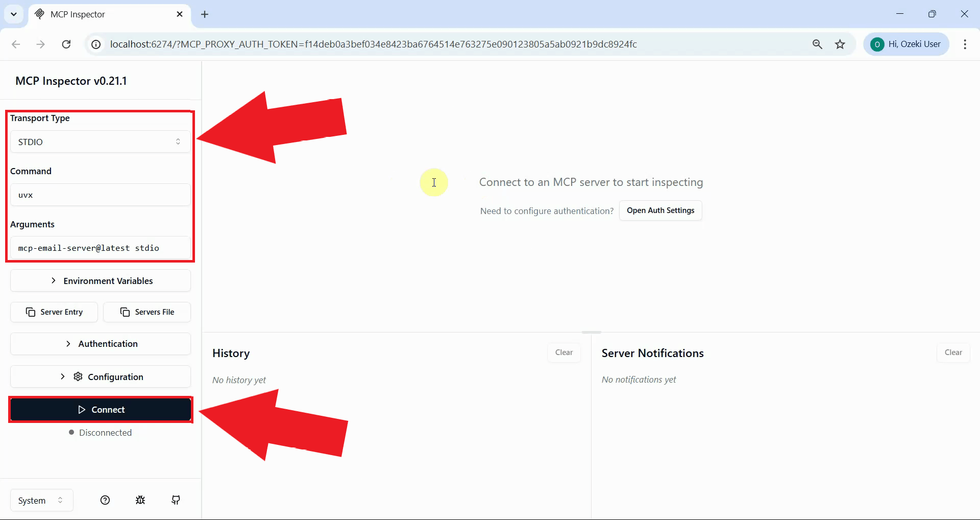The width and height of the screenshot is (980, 520).
Task: Clear the History panel
Action: (x=563, y=352)
